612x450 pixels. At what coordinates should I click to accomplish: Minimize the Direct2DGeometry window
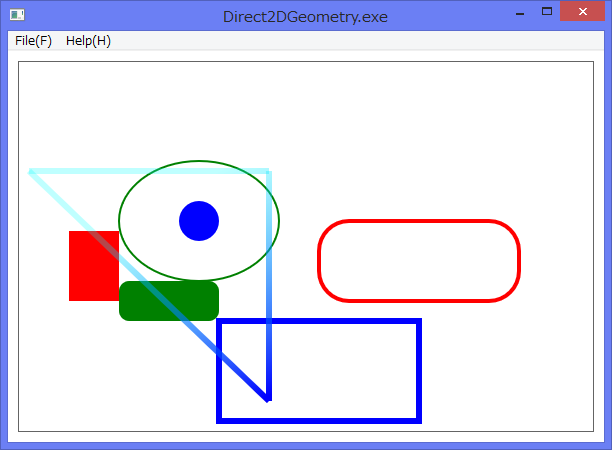pyautogui.click(x=520, y=12)
